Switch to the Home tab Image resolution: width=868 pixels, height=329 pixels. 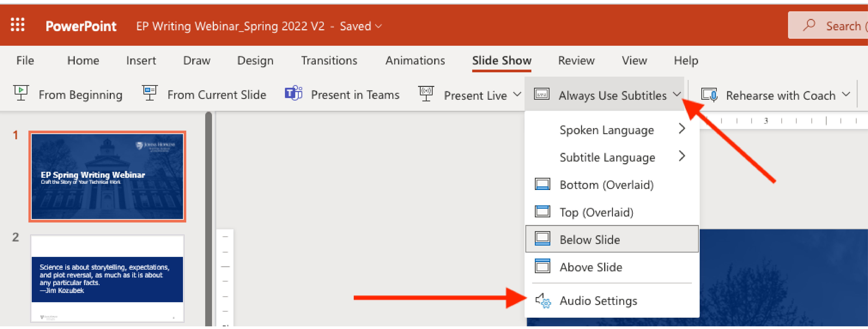(x=83, y=60)
